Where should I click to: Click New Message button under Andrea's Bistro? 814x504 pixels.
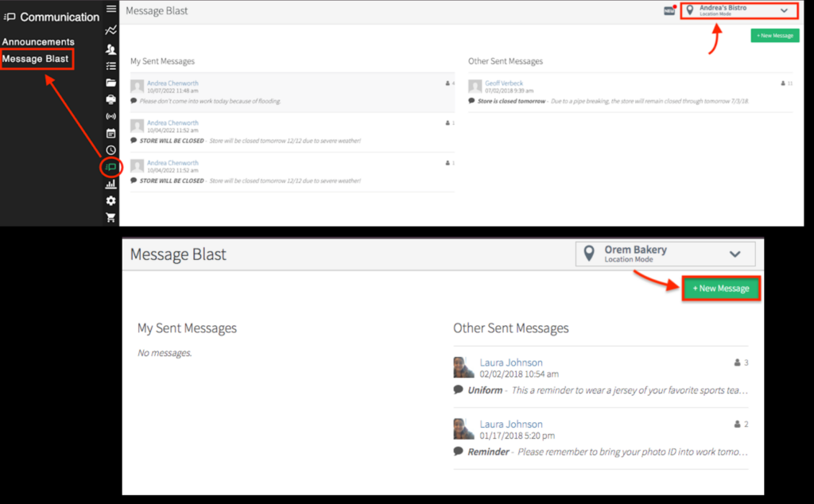coord(774,35)
